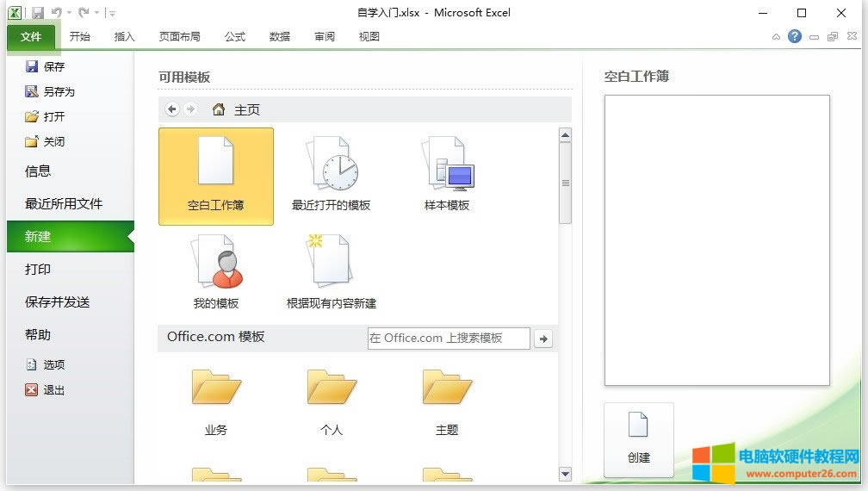This screenshot has height=491, width=868.
Task: Click 另存为 in the file menu
Action: pos(59,91)
